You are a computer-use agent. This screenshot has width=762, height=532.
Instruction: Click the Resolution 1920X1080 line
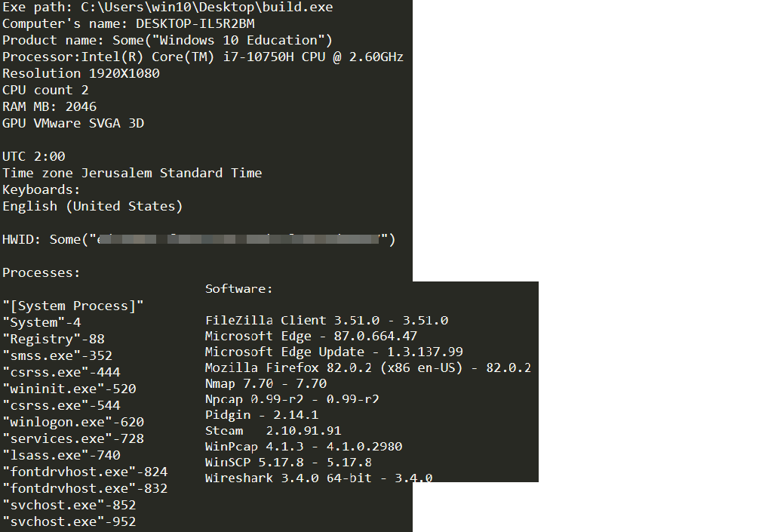[81, 73]
